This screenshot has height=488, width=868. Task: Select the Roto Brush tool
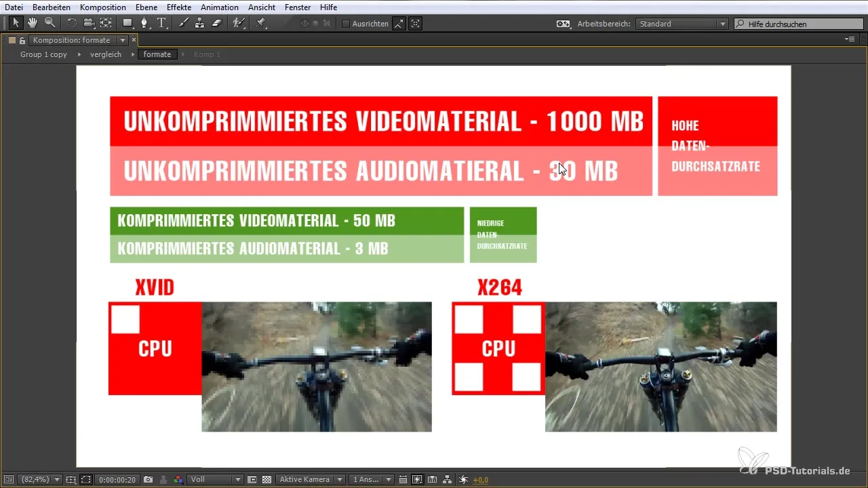[238, 23]
